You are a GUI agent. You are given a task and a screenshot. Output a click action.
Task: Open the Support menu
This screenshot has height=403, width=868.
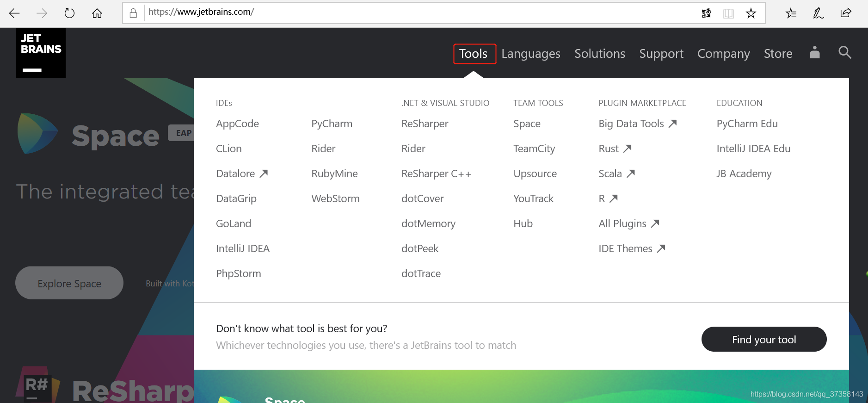click(661, 54)
